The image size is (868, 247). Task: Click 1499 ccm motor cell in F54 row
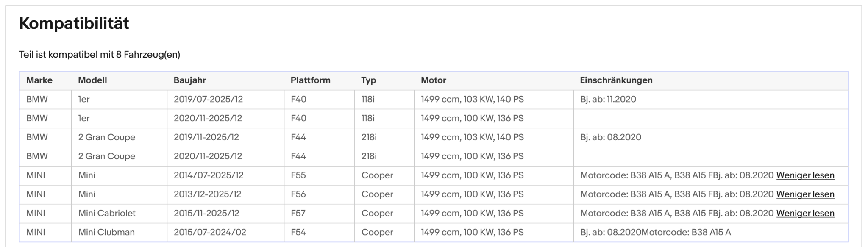click(x=494, y=233)
